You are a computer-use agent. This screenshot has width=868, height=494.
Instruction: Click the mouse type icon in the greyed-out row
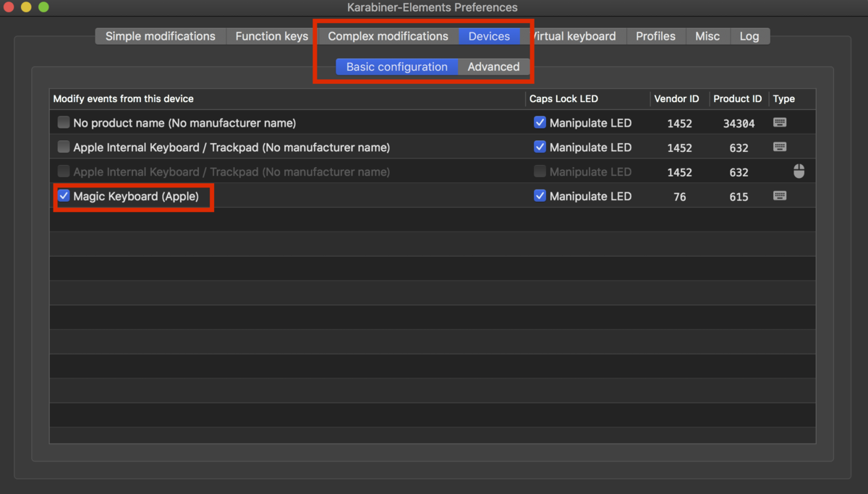(799, 171)
